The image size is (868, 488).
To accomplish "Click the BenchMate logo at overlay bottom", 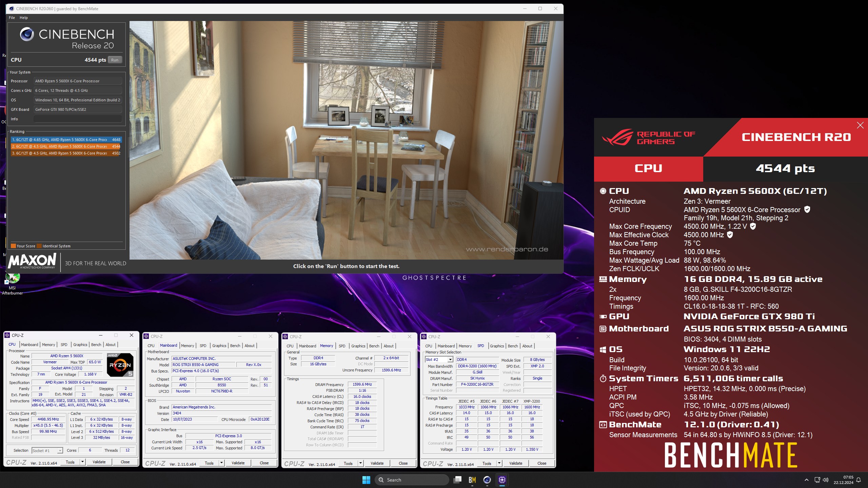I will 731,455.
